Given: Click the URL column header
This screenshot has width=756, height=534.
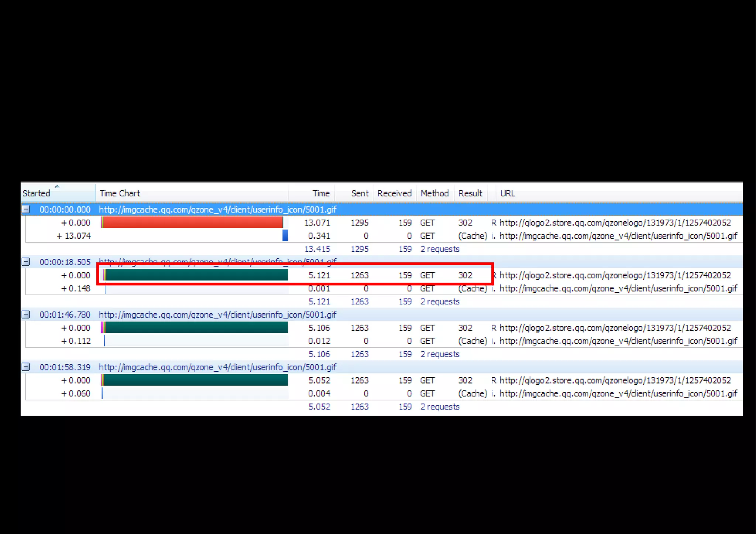Looking at the screenshot, I should pyautogui.click(x=507, y=193).
